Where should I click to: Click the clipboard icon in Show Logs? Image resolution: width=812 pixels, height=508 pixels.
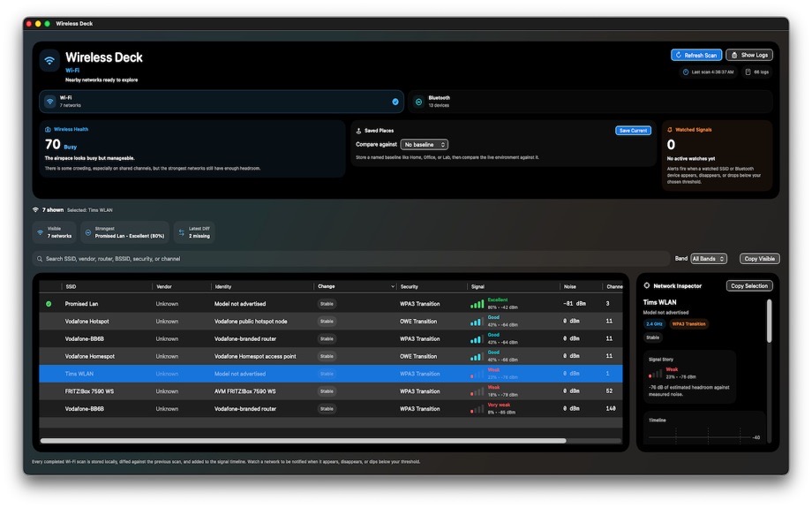point(734,55)
